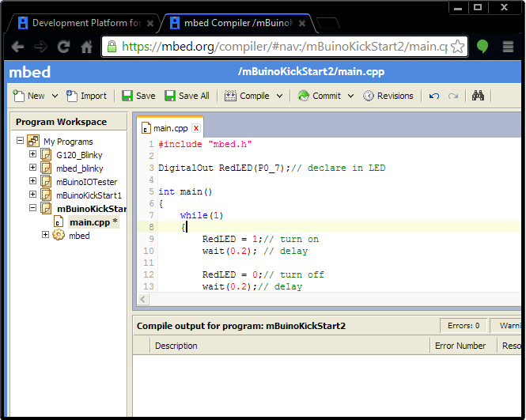Image resolution: width=526 pixels, height=420 pixels.
Task: Sort by the Error Number column header
Action: coord(463,346)
